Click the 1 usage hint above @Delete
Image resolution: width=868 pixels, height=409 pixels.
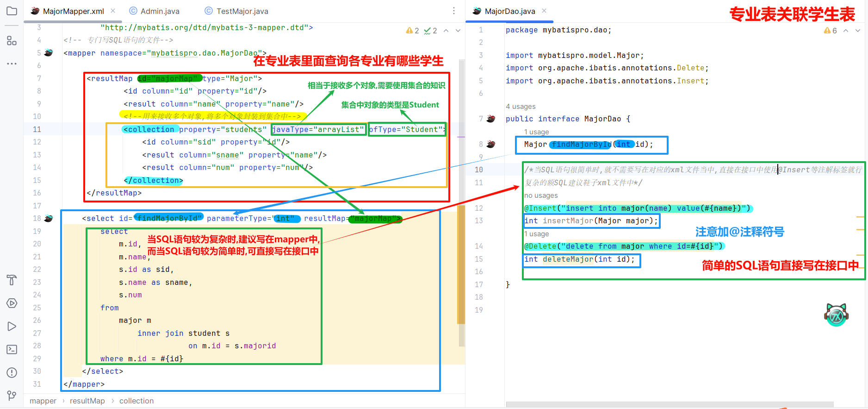pyautogui.click(x=537, y=234)
